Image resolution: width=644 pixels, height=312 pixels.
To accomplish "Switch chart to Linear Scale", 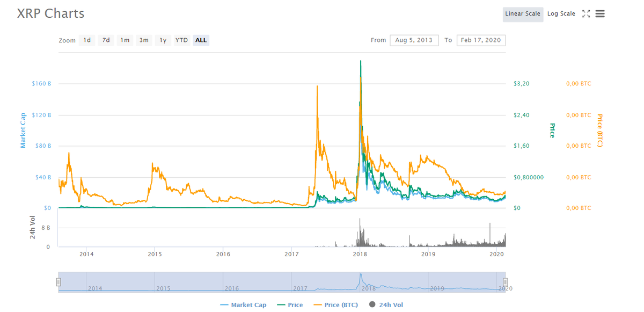I will point(523,14).
